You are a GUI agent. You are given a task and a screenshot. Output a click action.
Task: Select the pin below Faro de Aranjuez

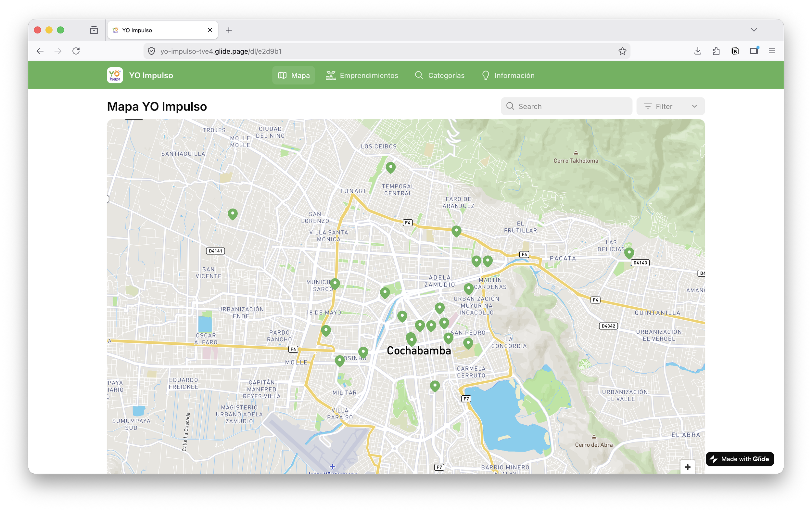(456, 231)
